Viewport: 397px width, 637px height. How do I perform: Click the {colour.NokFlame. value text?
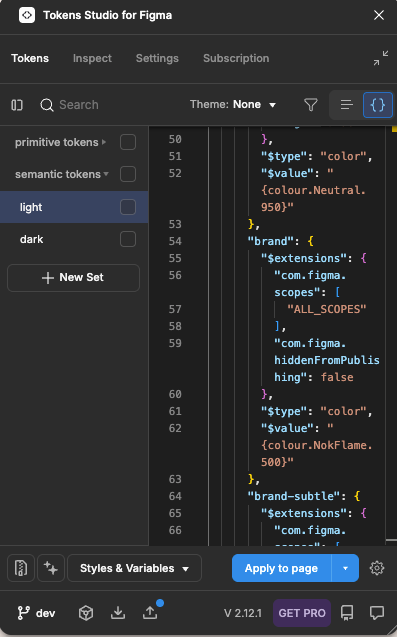(317, 445)
